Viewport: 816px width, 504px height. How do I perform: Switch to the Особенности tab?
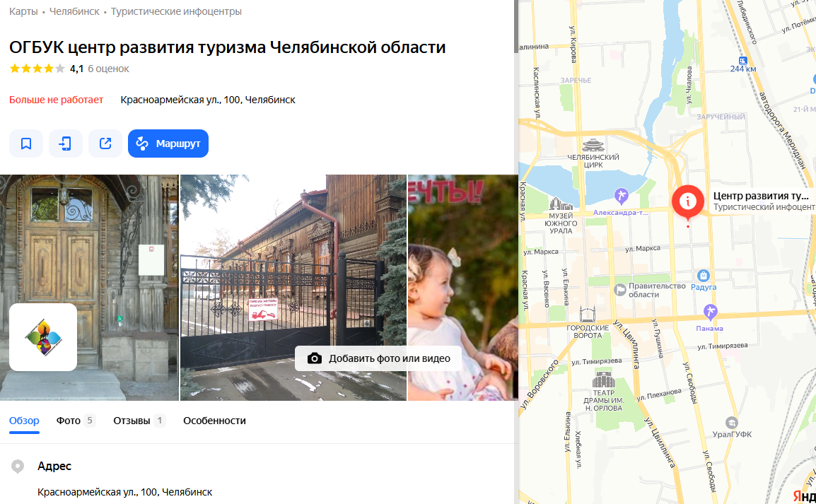point(214,421)
